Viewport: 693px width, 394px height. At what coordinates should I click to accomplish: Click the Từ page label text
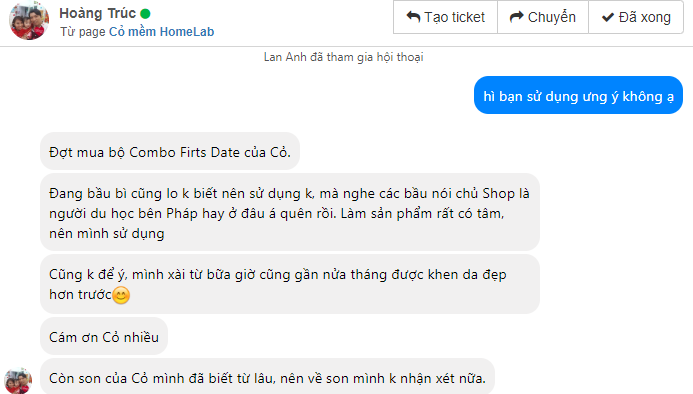pos(83,32)
